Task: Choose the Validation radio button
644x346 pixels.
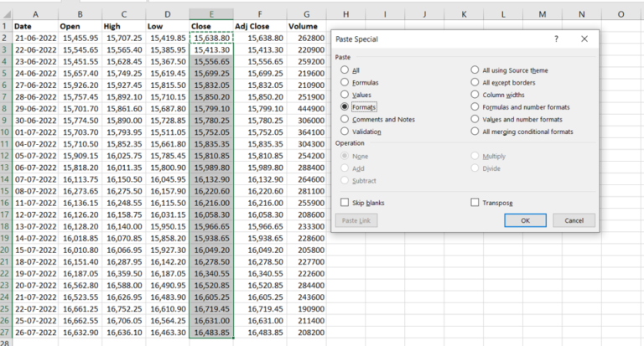Action: (345, 132)
